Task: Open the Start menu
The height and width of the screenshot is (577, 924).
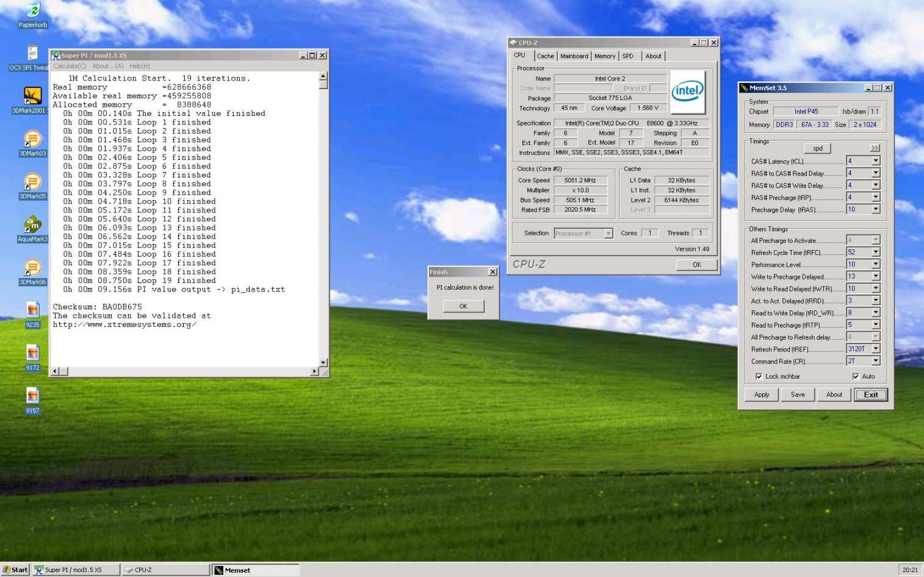Action: pyautogui.click(x=15, y=570)
